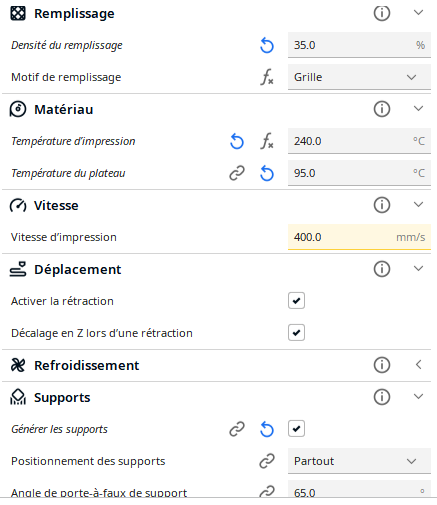Click link icon beside Positionnement des supports
The height and width of the screenshot is (505, 437).
point(267,461)
